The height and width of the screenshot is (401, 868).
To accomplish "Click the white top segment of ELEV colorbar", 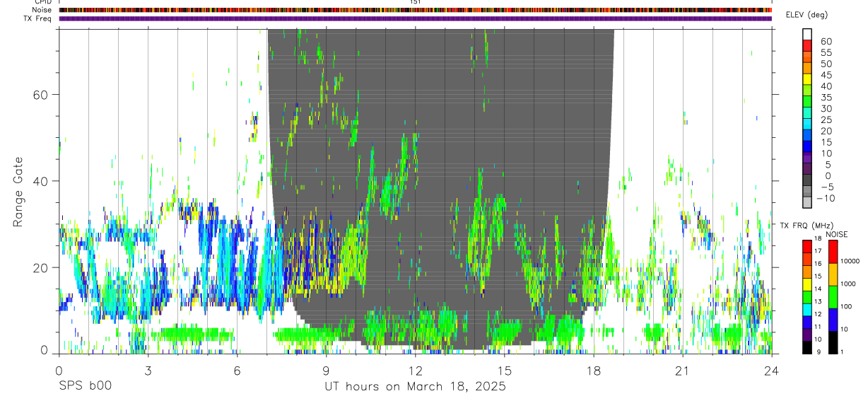I will pos(807,34).
